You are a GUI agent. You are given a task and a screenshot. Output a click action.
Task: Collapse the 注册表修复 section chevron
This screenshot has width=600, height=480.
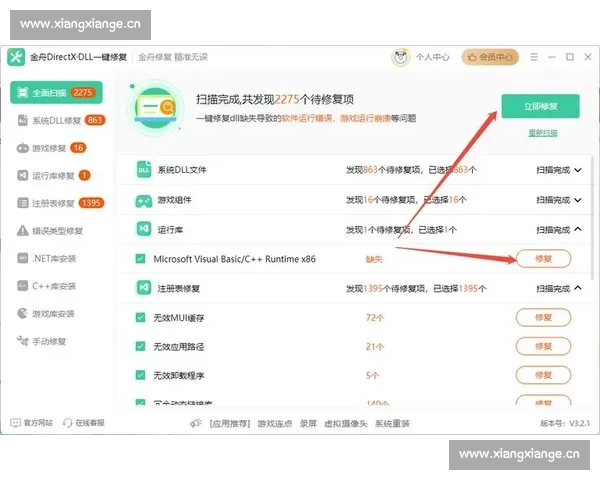click(x=578, y=287)
